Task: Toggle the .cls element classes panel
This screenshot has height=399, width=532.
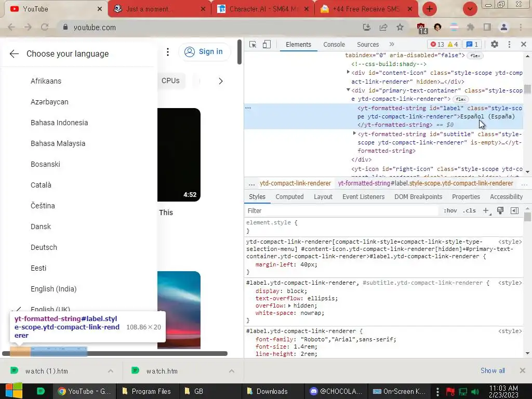Action: coord(469,211)
